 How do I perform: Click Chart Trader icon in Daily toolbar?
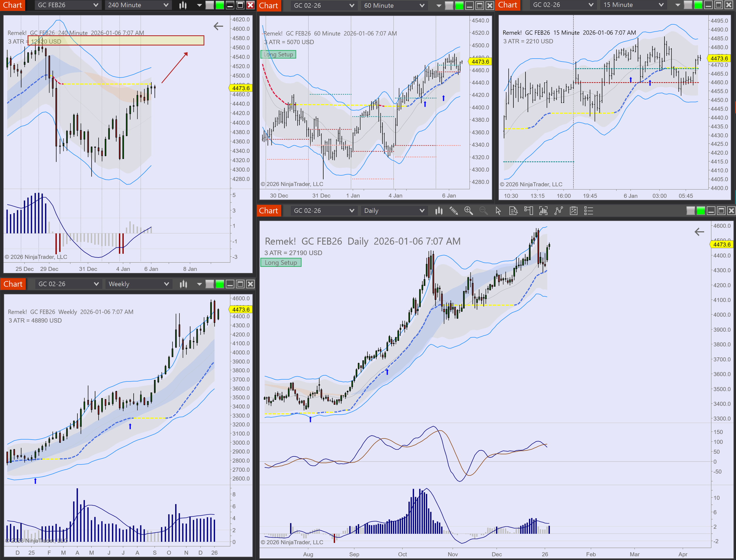(528, 211)
